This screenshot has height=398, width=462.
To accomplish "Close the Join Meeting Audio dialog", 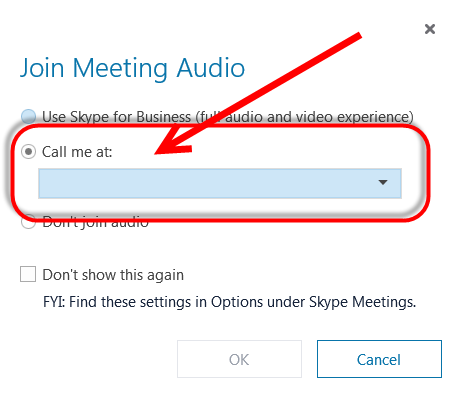I will (x=430, y=29).
